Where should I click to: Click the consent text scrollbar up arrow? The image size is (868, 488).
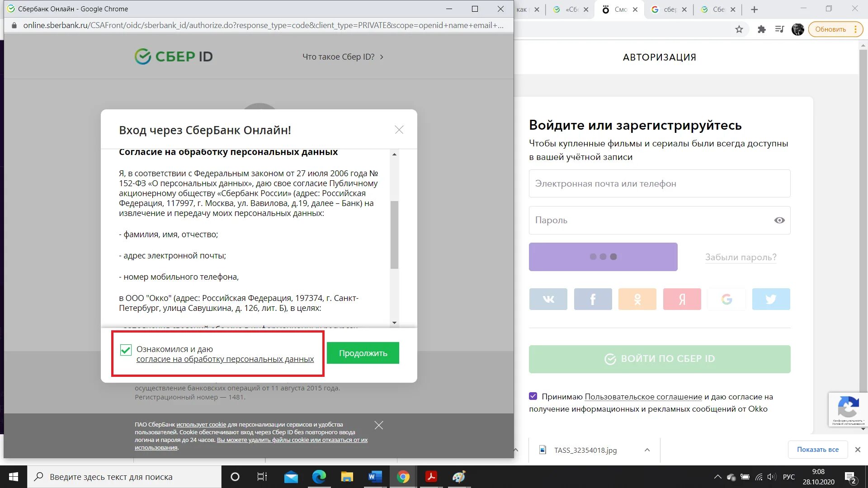pyautogui.click(x=394, y=155)
